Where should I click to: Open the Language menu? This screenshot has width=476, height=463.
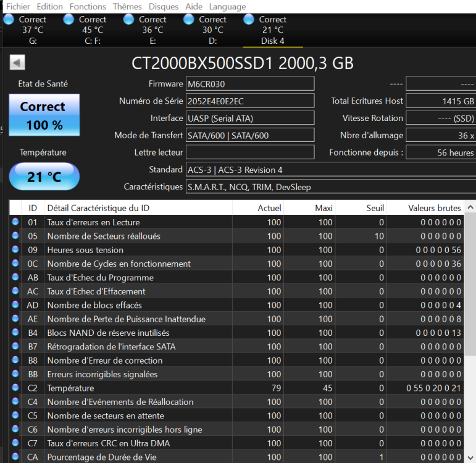[x=227, y=6]
